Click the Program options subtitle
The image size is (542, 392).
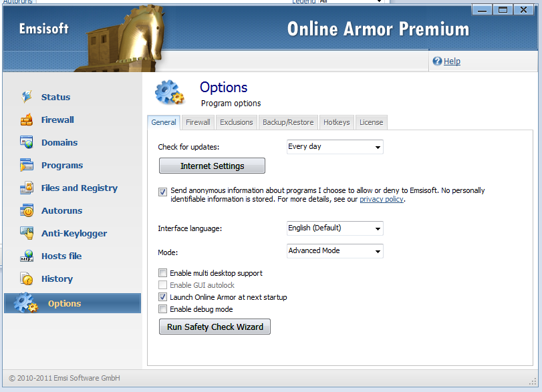pyautogui.click(x=231, y=104)
